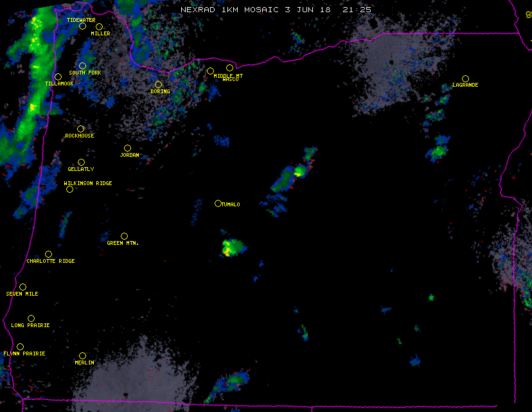Select the Tumalo station circle marker

click(x=218, y=203)
